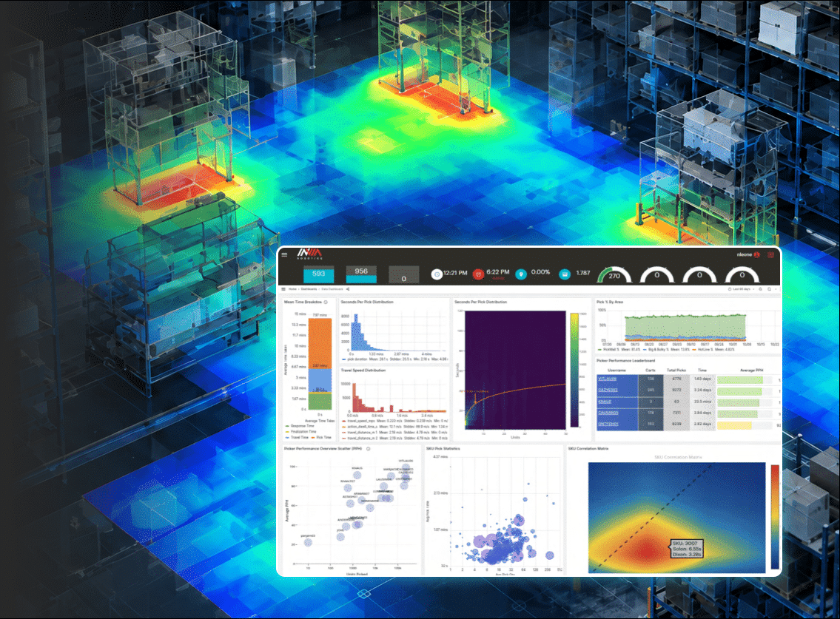This screenshot has width=840, height=619.
Task: Click the green gauge showing 270
Action: pyautogui.click(x=614, y=274)
